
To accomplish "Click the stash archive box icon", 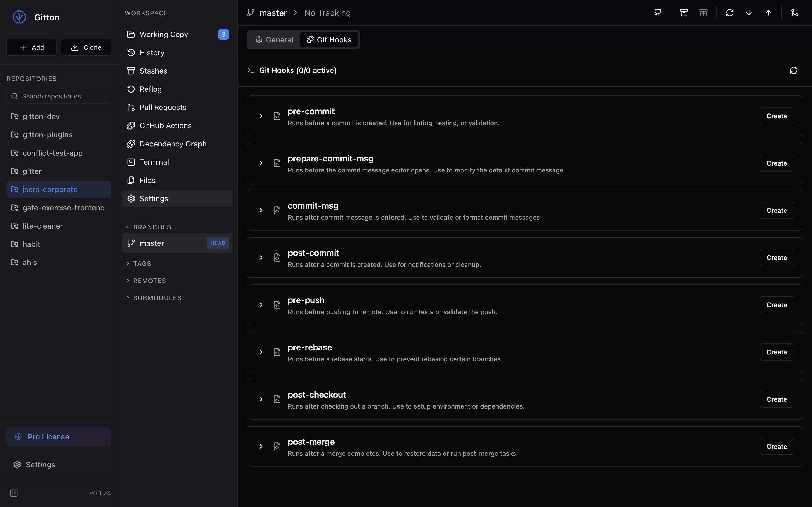I will pyautogui.click(x=684, y=13).
